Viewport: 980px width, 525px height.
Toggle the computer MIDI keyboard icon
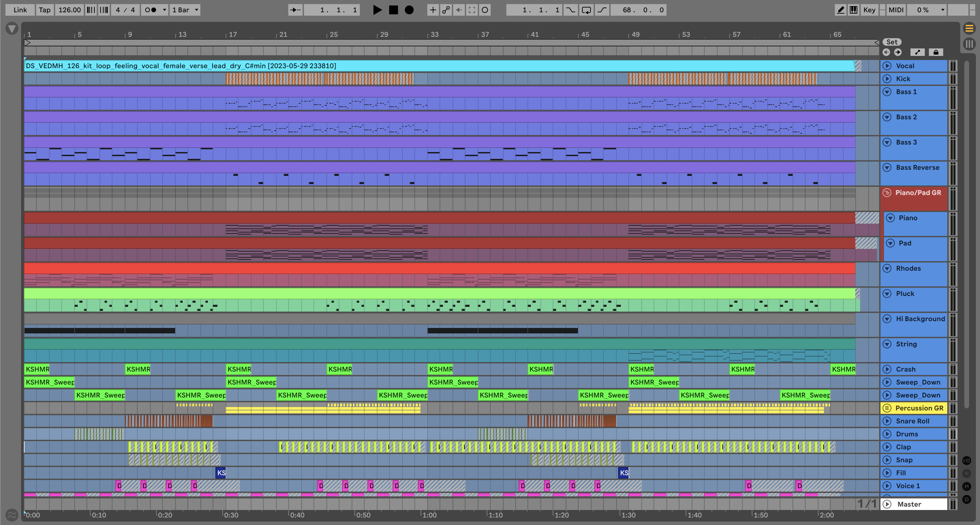(x=853, y=10)
